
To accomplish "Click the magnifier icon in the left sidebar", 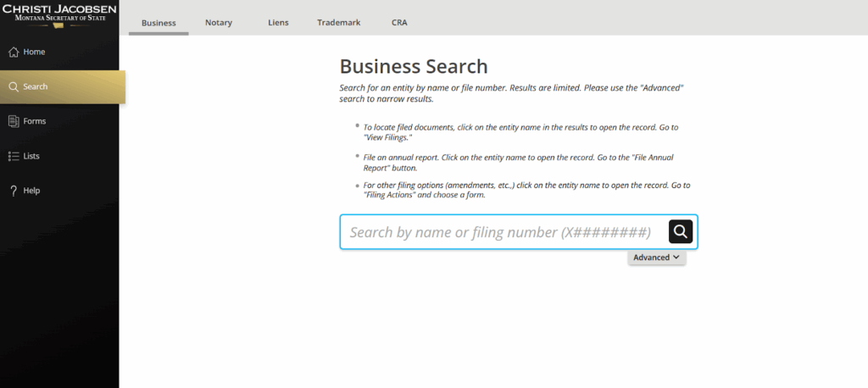I will click(x=14, y=87).
